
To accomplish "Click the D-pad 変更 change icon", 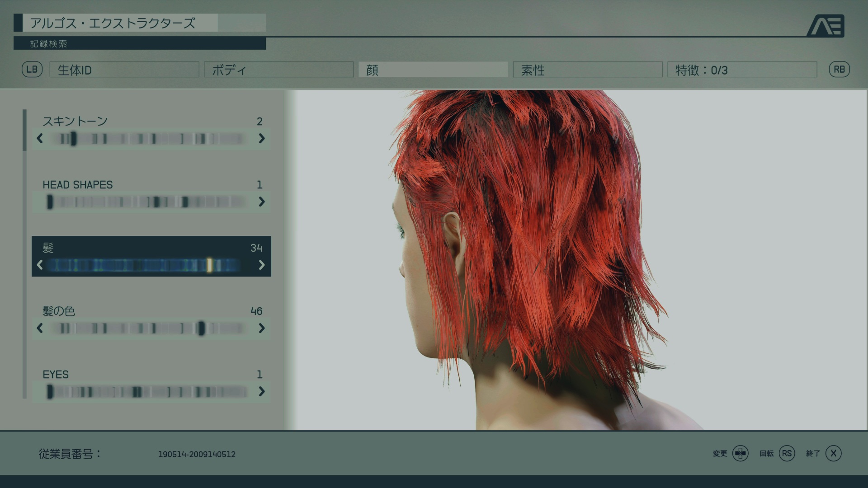I will [740, 453].
